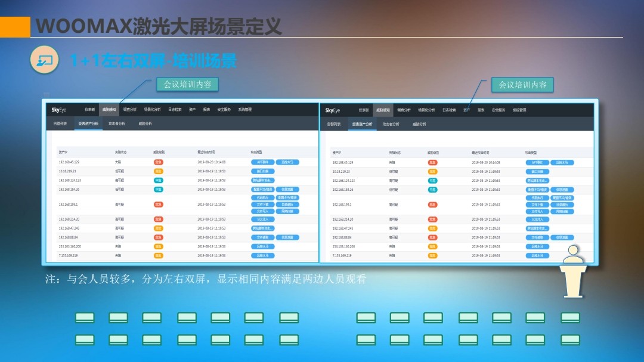Switch to 威胁分析 tab in right screen
Viewport: 644px width, 362px height.
419,124
